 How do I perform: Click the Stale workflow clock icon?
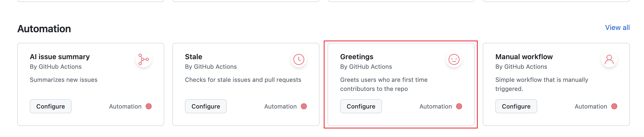299,60
